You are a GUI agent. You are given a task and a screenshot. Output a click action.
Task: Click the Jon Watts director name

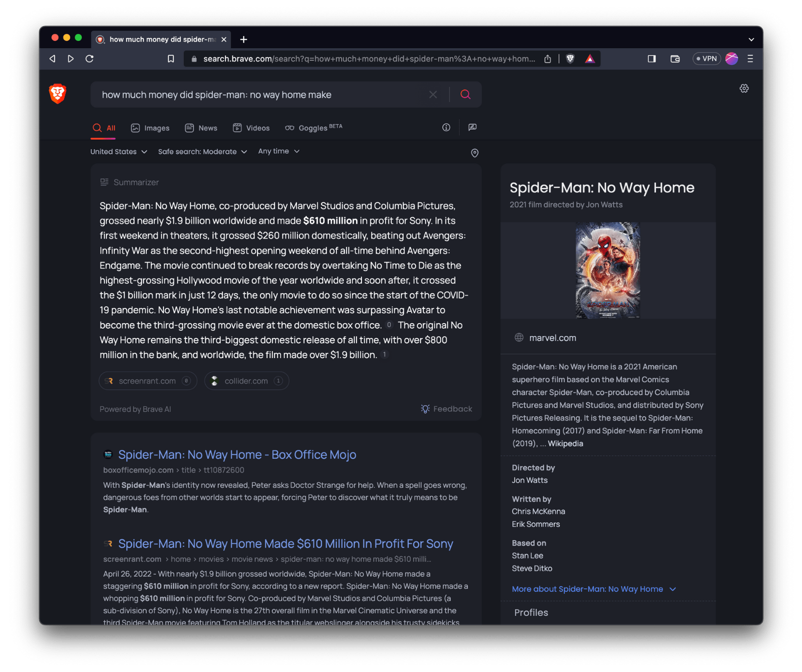529,480
